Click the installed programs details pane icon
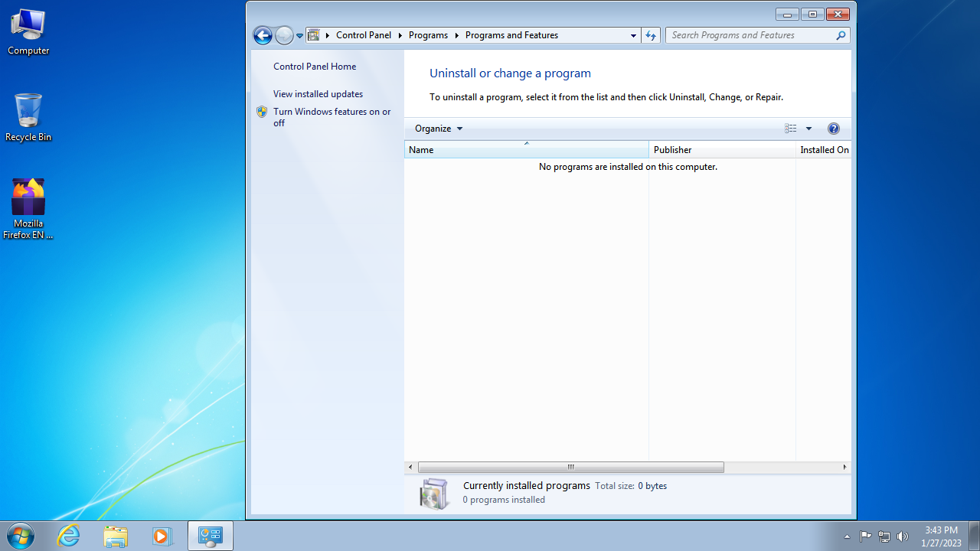The image size is (980, 551). click(x=434, y=494)
